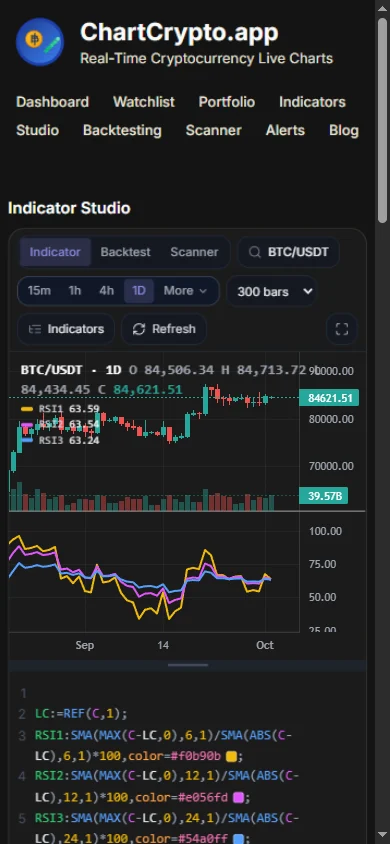This screenshot has height=844, width=390.
Task: Expand the More timeframes dropdown
Action: point(185,291)
